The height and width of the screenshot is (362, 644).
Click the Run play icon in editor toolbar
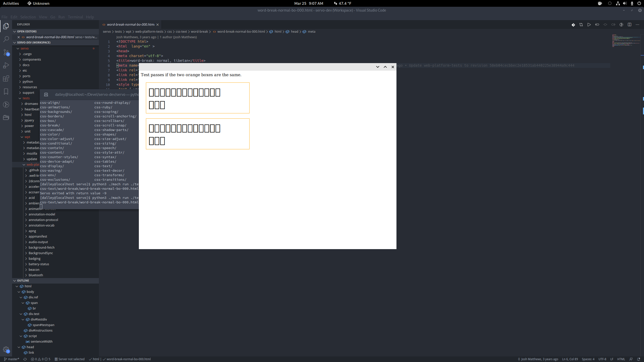point(589,25)
